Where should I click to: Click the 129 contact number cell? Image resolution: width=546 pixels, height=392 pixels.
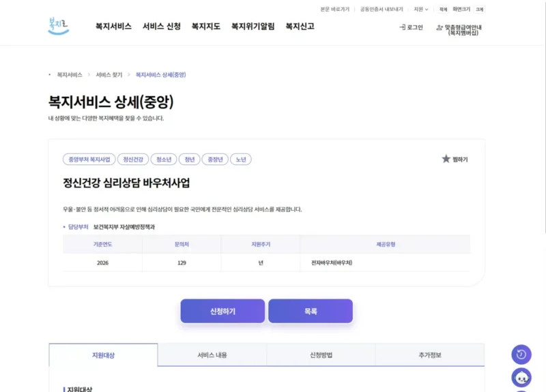click(182, 262)
